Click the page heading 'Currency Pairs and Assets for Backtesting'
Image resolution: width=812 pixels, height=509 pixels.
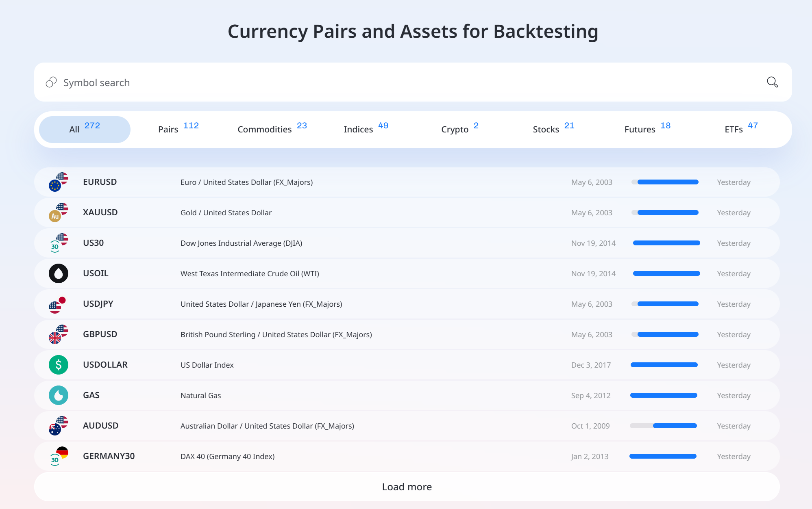[413, 31]
